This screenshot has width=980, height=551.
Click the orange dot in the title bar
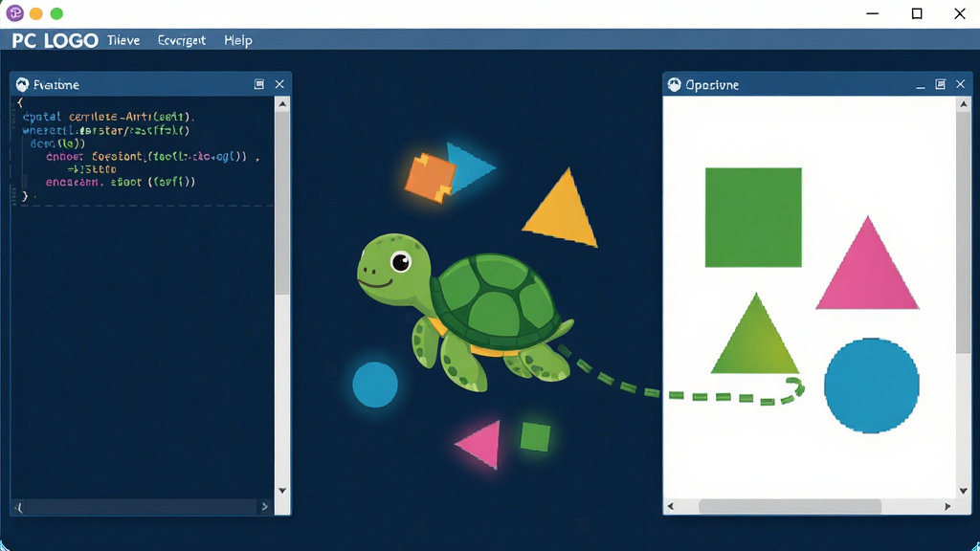coord(36,13)
